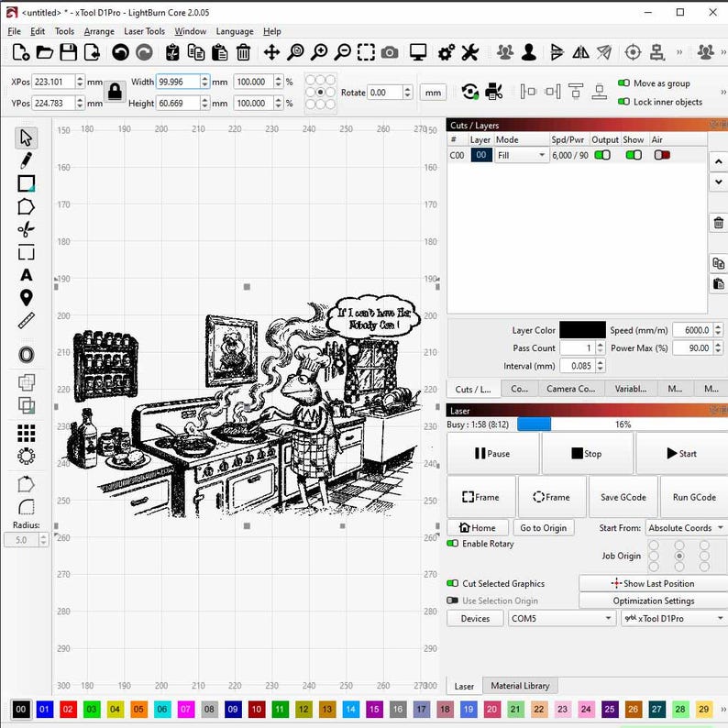Click the Zoom In magnifier
The height and width of the screenshot is (728, 728).
tap(319, 52)
